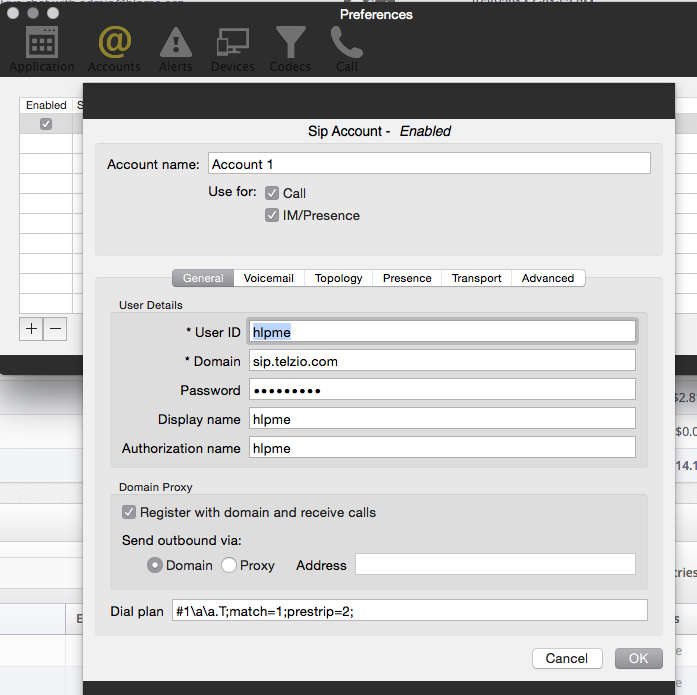This screenshot has height=695, width=697.
Task: Select the Proxy radio button
Action: click(229, 565)
